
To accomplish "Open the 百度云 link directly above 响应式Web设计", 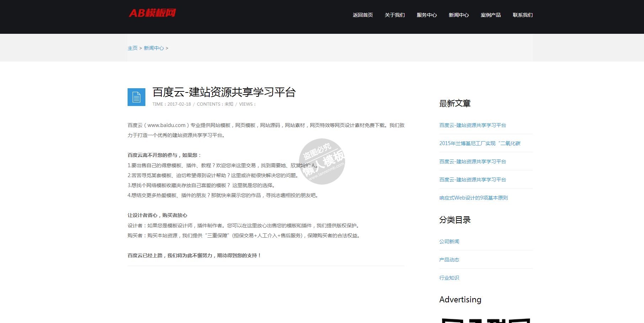I will [472, 180].
